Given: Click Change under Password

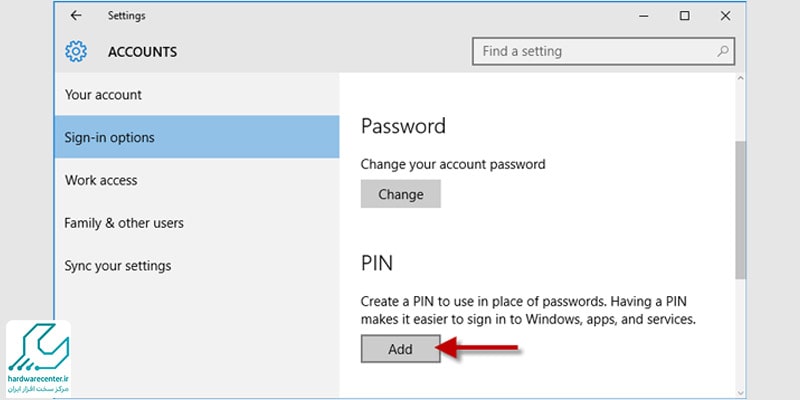Looking at the screenshot, I should [x=401, y=194].
